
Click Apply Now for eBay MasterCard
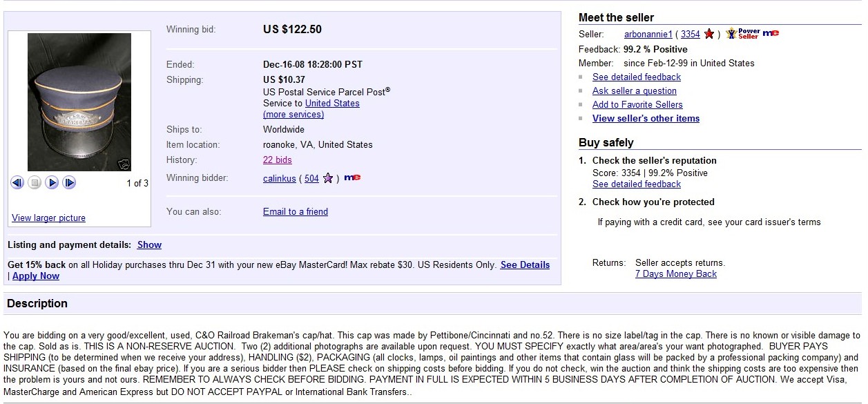(36, 276)
